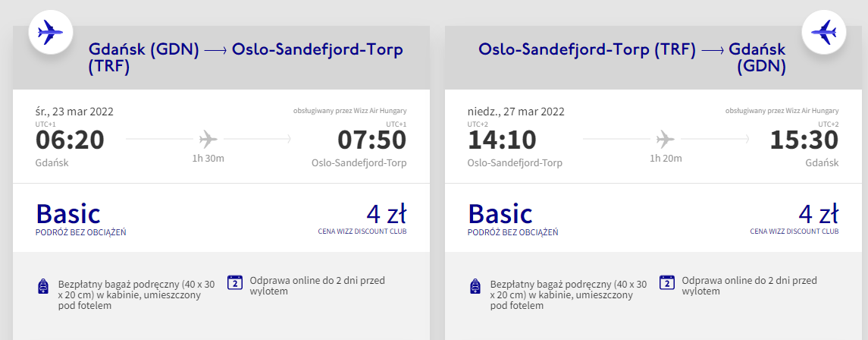This screenshot has width=868, height=340.
Task: Click the 06:20 departure time
Action: click(70, 140)
